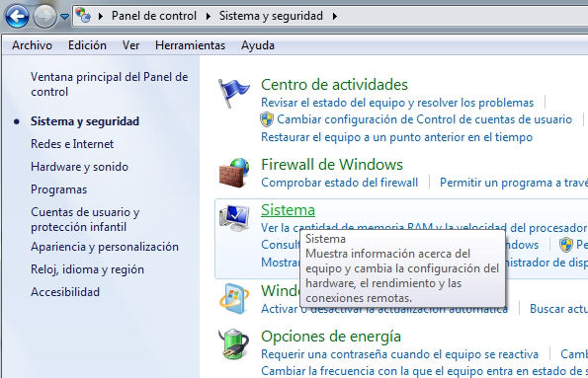Click the Opciones de energía battery icon
The height and width of the screenshot is (378, 588).
[234, 343]
